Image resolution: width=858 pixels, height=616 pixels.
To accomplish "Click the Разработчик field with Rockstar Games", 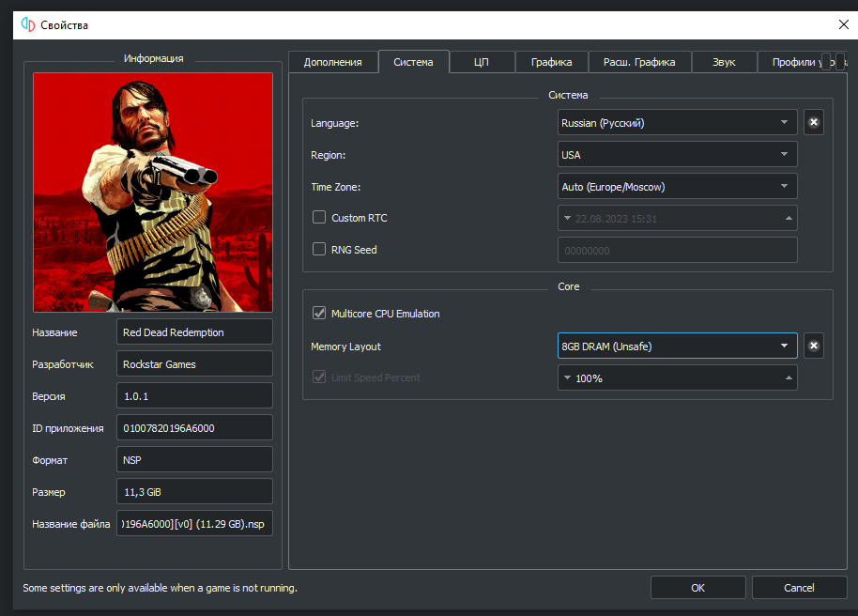I will click(194, 363).
